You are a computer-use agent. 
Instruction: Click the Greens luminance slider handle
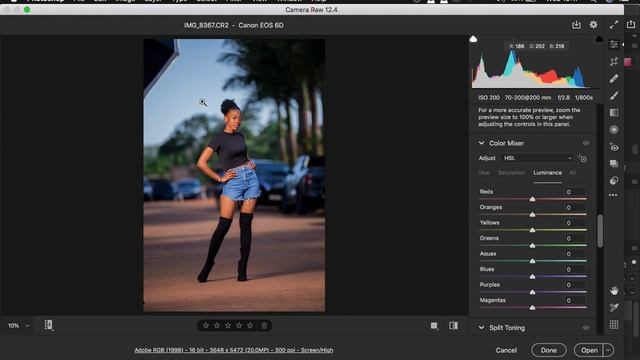(x=532, y=245)
